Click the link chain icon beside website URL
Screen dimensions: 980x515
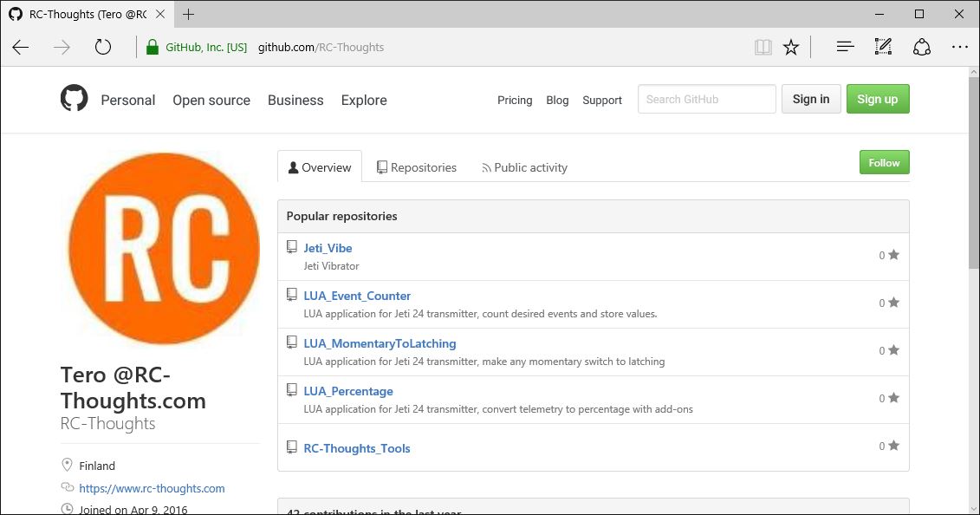tap(67, 487)
